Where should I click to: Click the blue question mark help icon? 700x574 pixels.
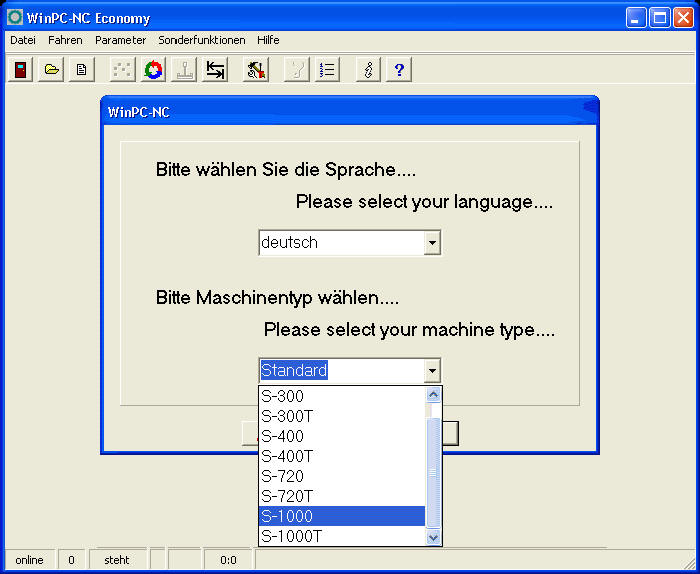(x=399, y=70)
